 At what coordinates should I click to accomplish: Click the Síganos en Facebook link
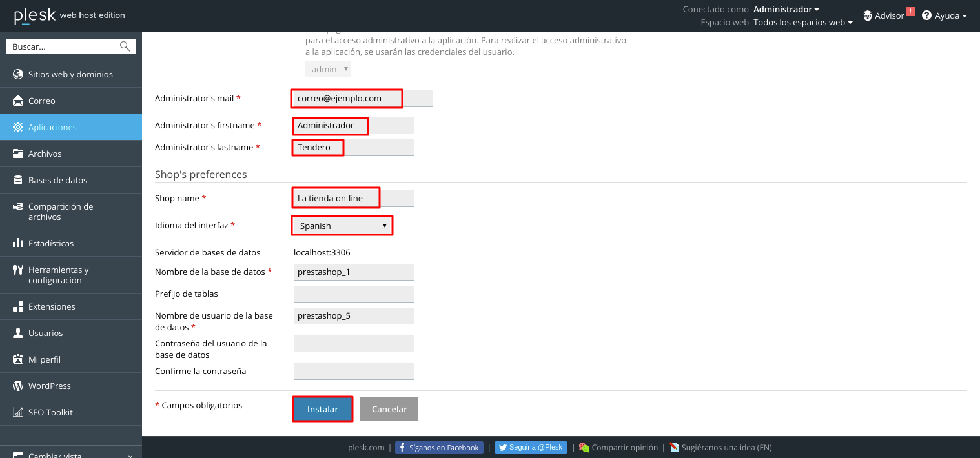tap(439, 448)
